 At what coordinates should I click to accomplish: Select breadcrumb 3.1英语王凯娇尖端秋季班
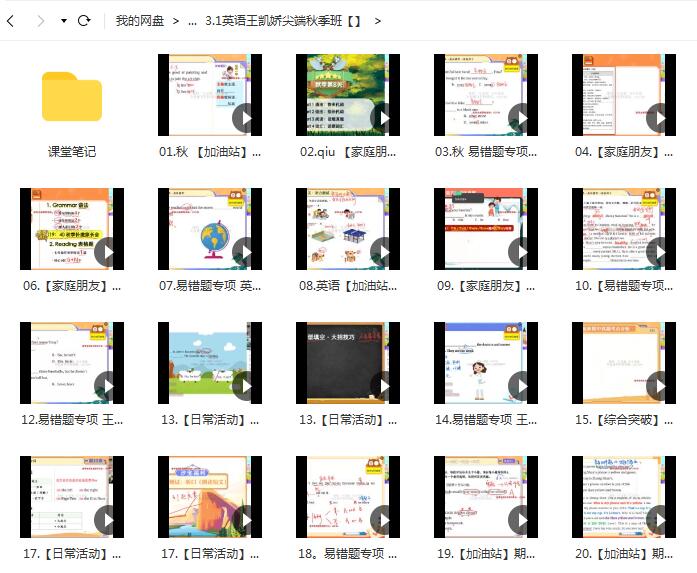[x=283, y=21]
